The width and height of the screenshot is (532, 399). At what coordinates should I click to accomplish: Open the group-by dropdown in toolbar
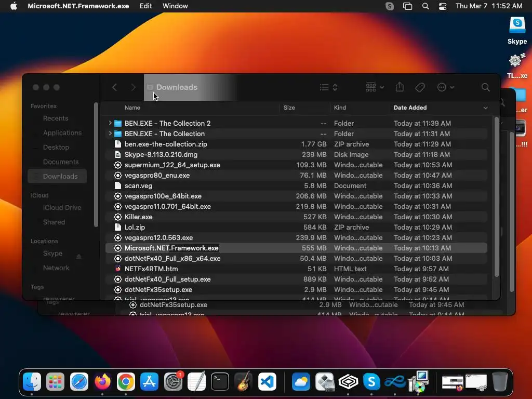(375, 87)
